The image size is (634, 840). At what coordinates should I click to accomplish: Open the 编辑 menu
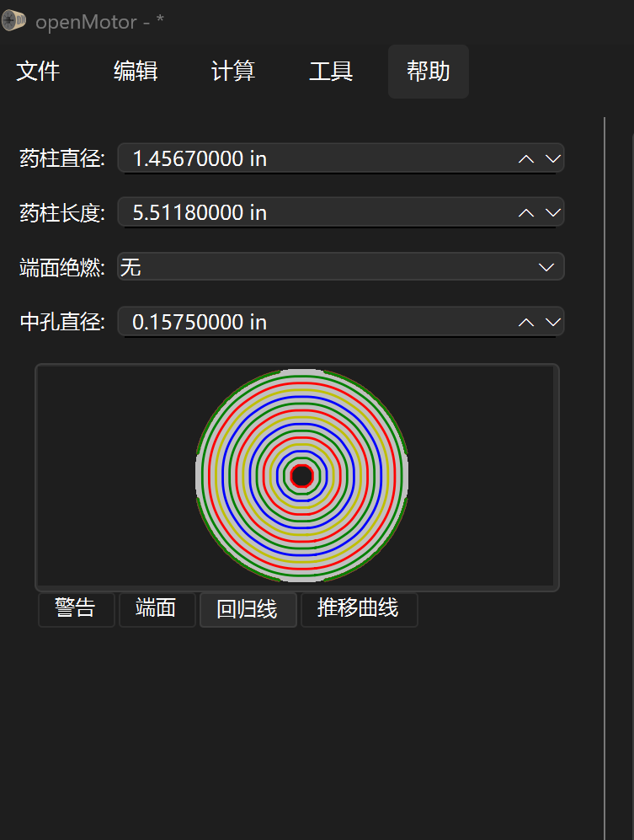(136, 72)
